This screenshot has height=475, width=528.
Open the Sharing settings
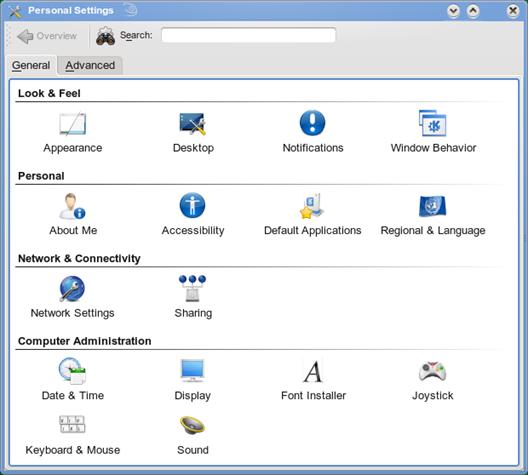[x=193, y=289]
